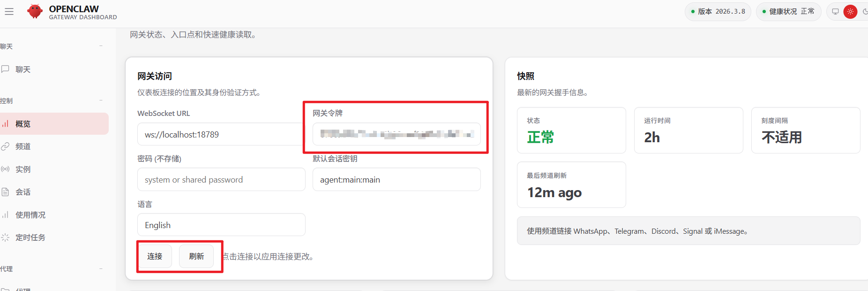This screenshot has width=868, height=291.
Task: Click the OpenClaw red mascot logo
Action: tap(35, 11)
